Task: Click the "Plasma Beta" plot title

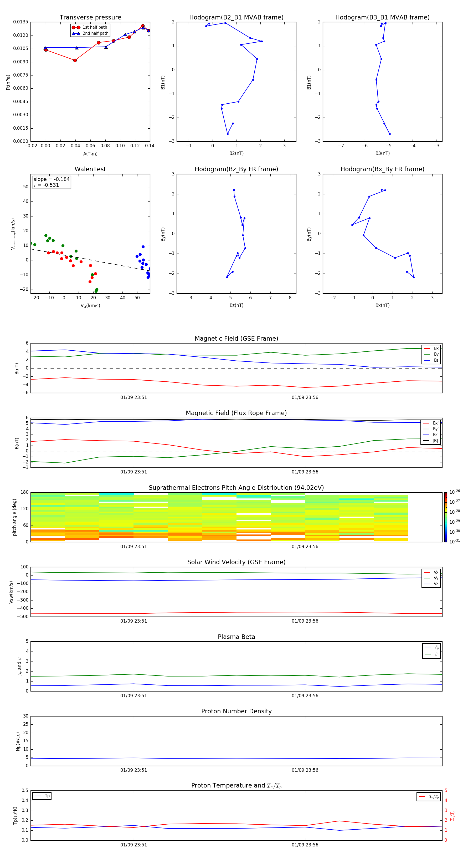Action: (x=236, y=637)
